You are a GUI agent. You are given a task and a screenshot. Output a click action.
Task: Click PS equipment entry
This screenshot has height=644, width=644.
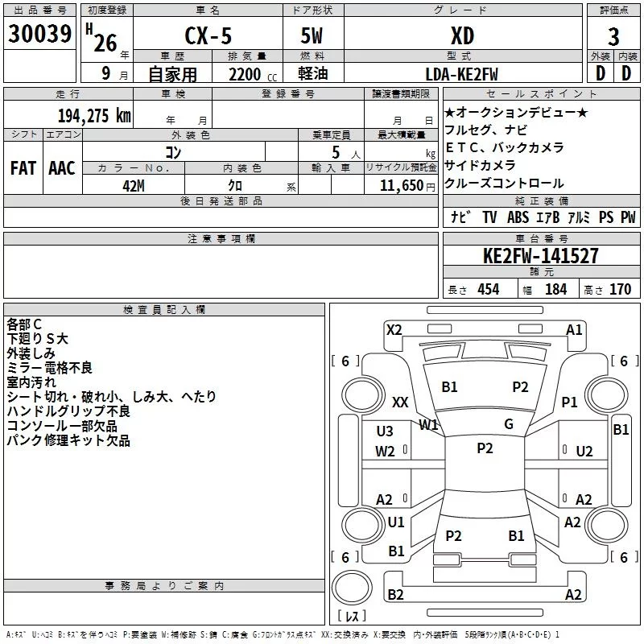click(x=606, y=217)
